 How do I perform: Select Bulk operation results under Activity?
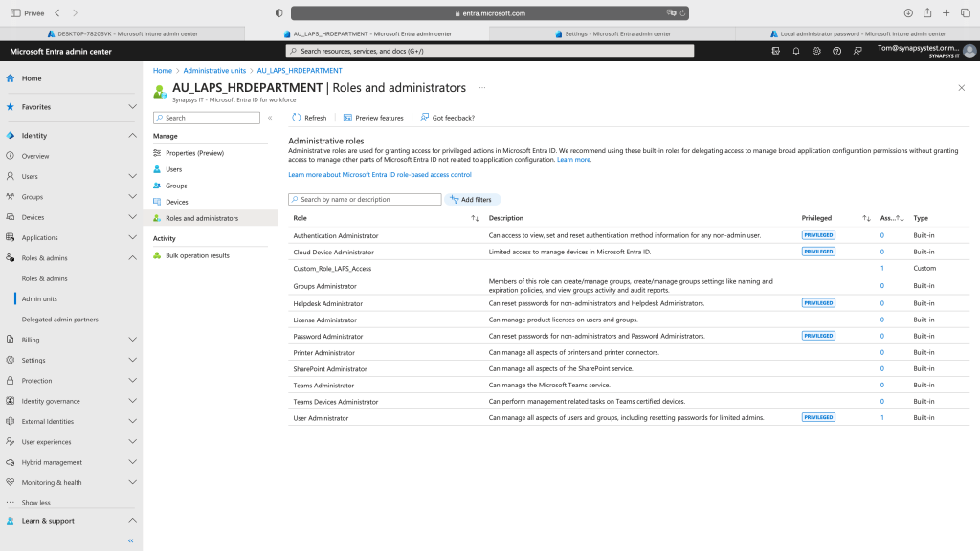click(x=197, y=255)
